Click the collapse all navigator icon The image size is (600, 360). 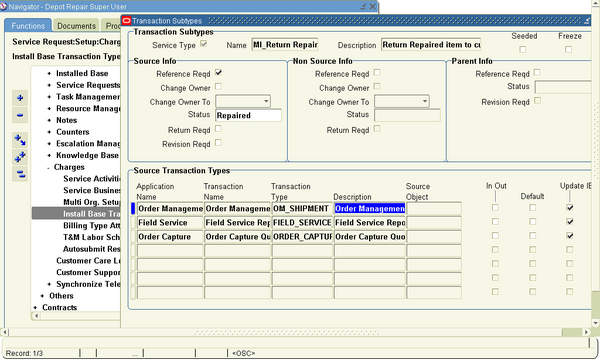coord(20,174)
